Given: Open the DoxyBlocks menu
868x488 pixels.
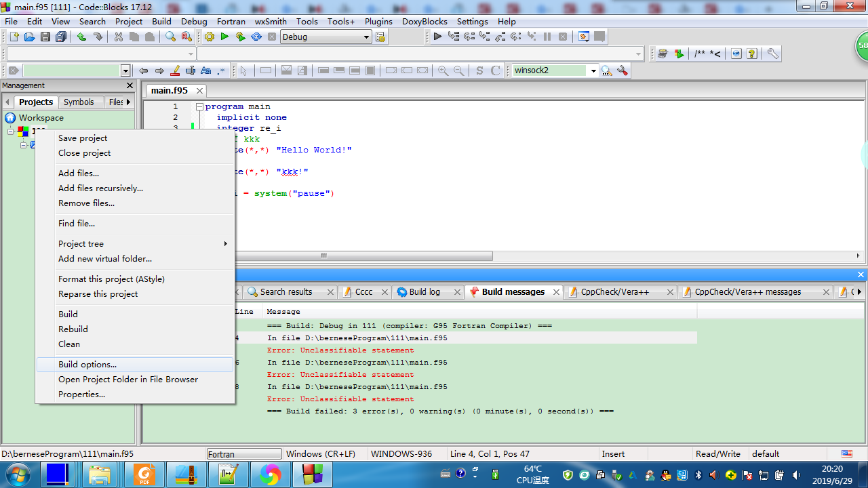Looking at the screenshot, I should (425, 21).
